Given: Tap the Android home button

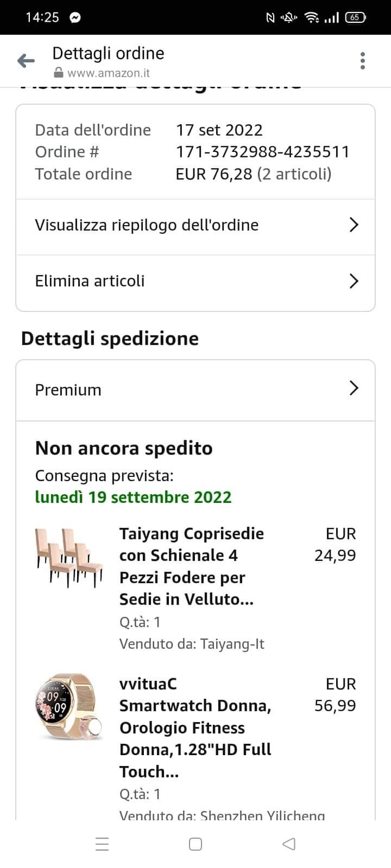Looking at the screenshot, I should (195, 844).
